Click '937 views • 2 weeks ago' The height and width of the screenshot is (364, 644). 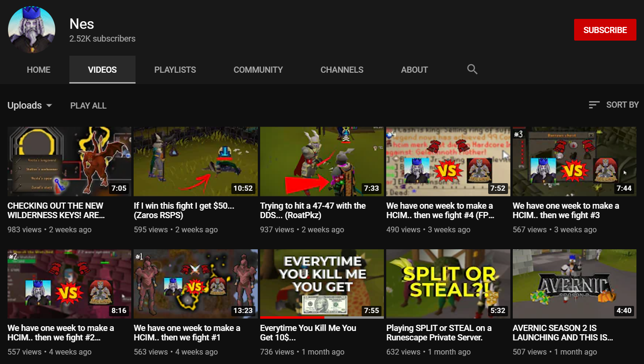pyautogui.click(x=302, y=230)
